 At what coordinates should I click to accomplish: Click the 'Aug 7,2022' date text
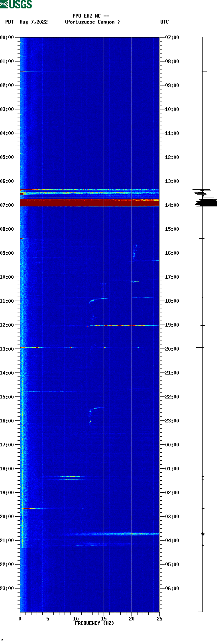point(33,22)
